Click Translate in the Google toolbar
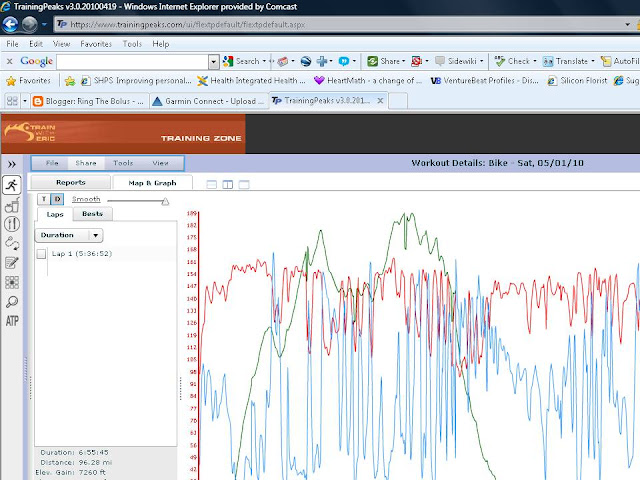The image size is (640, 480). click(565, 61)
